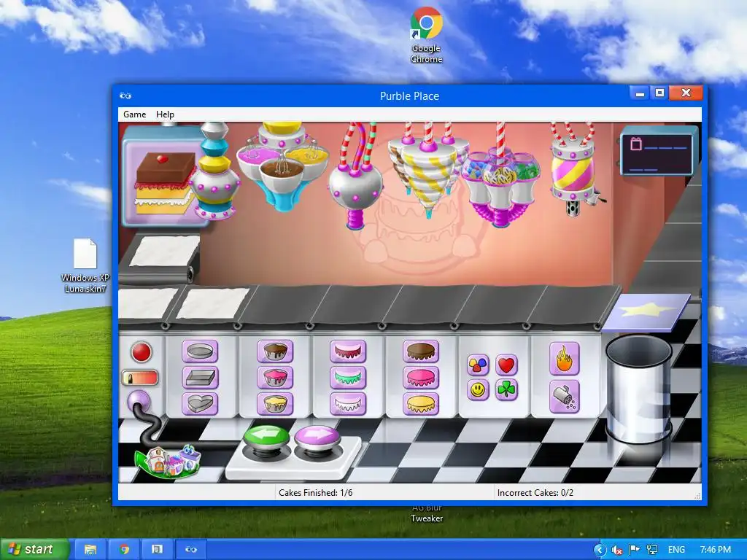Read the Cakes Finished: 1/6 status

click(316, 493)
